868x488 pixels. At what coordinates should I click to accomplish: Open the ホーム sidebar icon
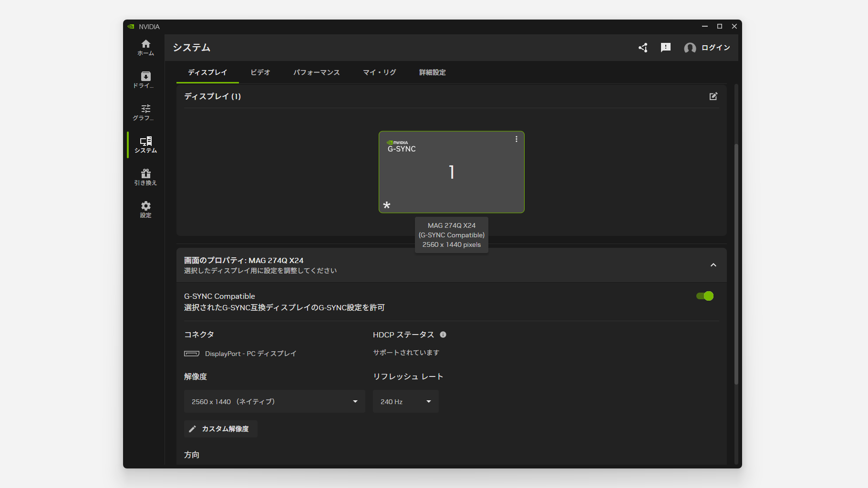point(145,47)
